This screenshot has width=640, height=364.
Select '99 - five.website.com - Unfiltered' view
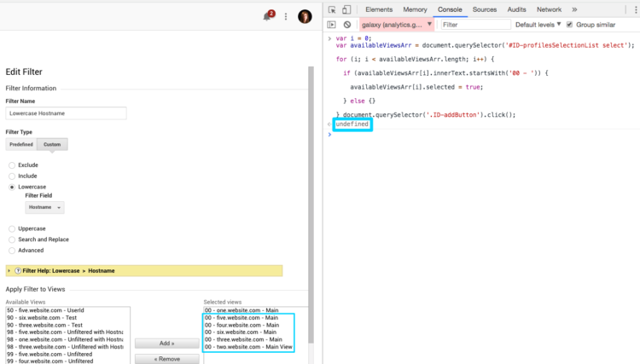[x=67, y=355]
